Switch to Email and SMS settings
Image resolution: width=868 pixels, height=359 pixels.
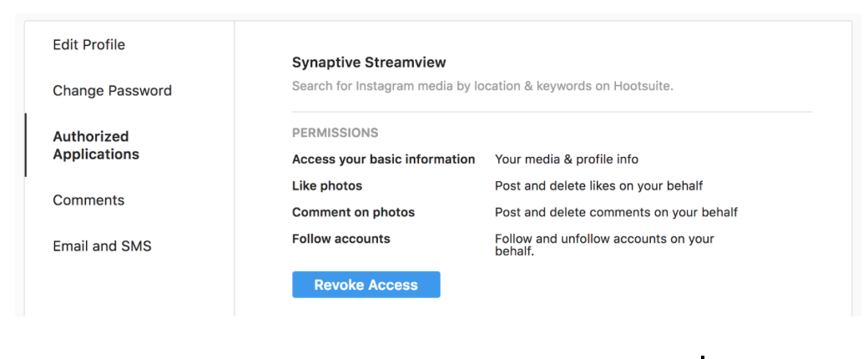click(x=102, y=246)
